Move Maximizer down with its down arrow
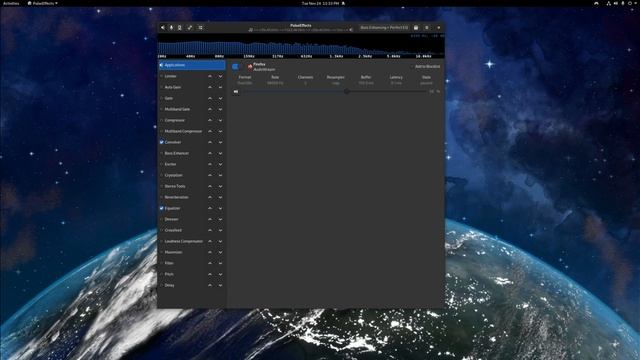This screenshot has width=640, height=360. pyautogui.click(x=220, y=253)
